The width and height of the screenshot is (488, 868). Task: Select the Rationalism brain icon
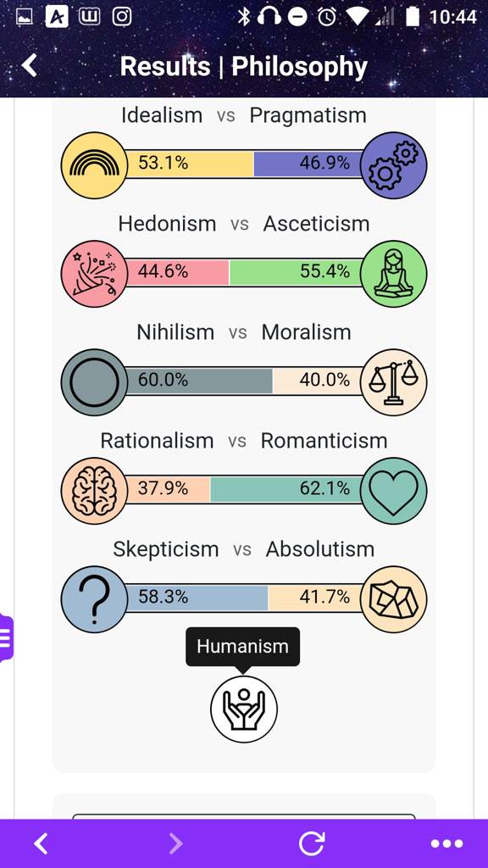95,491
